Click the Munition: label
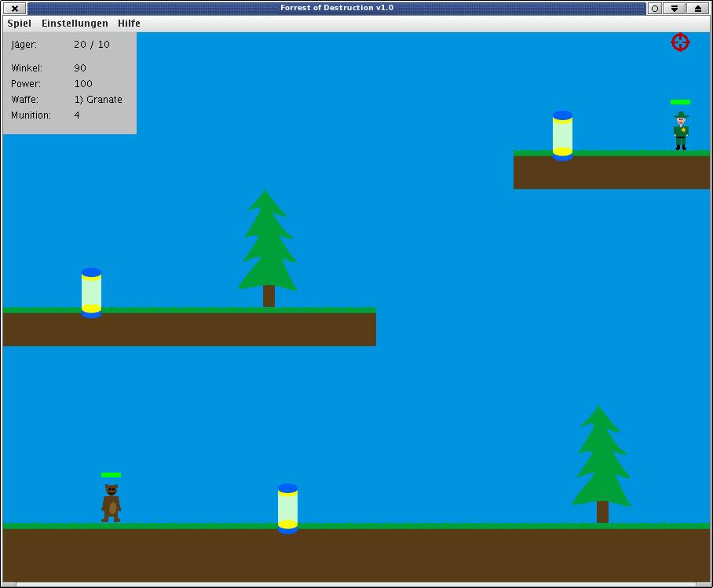Viewport: 713px width, 588px height. pyautogui.click(x=31, y=115)
